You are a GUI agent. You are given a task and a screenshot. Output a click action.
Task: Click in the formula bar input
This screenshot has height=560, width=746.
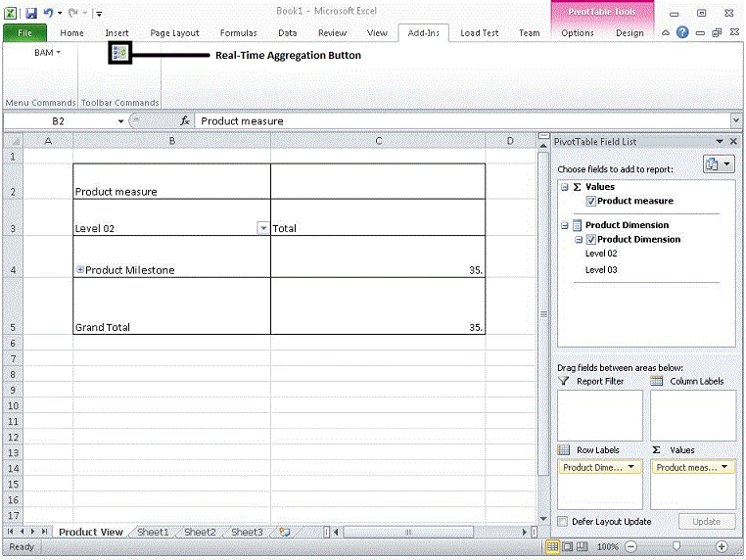click(462, 120)
